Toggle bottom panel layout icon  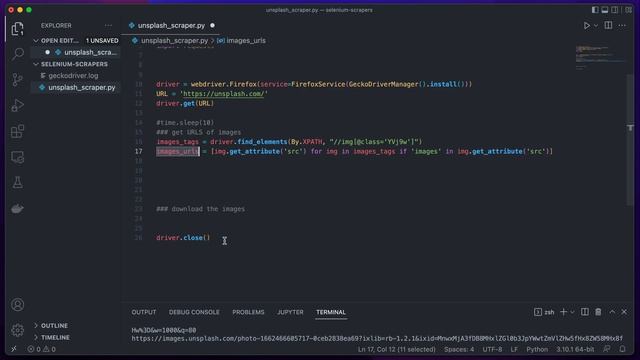(x=605, y=10)
